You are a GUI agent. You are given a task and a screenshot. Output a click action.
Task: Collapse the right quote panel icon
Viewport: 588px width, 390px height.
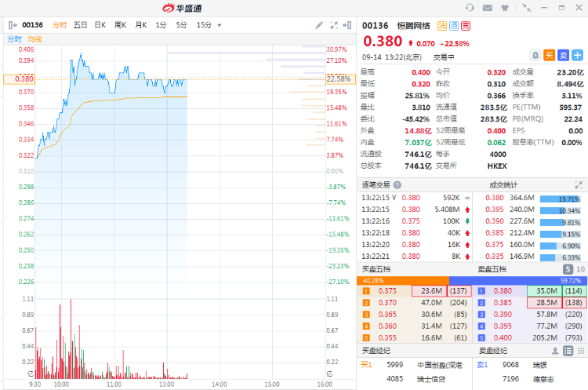(x=347, y=25)
